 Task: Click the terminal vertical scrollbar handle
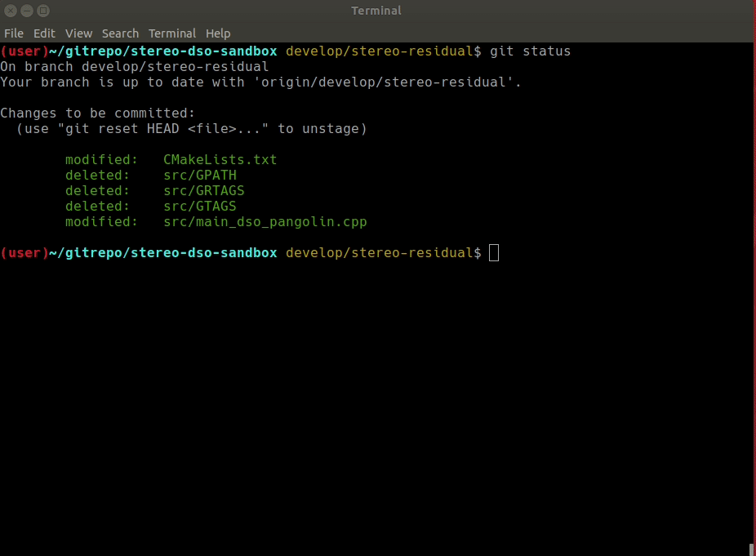click(751, 549)
